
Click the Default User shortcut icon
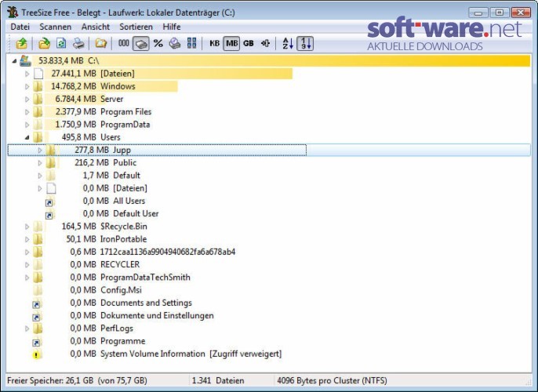click(49, 214)
